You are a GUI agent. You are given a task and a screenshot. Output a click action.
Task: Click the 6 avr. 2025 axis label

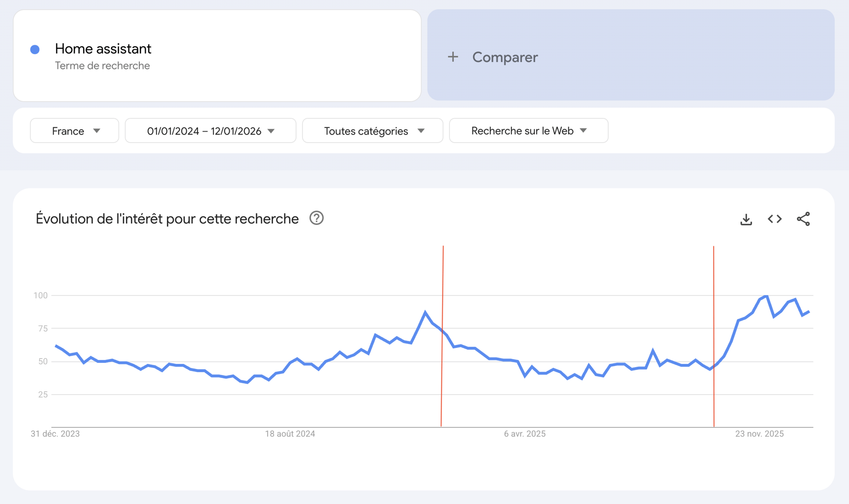point(525,434)
